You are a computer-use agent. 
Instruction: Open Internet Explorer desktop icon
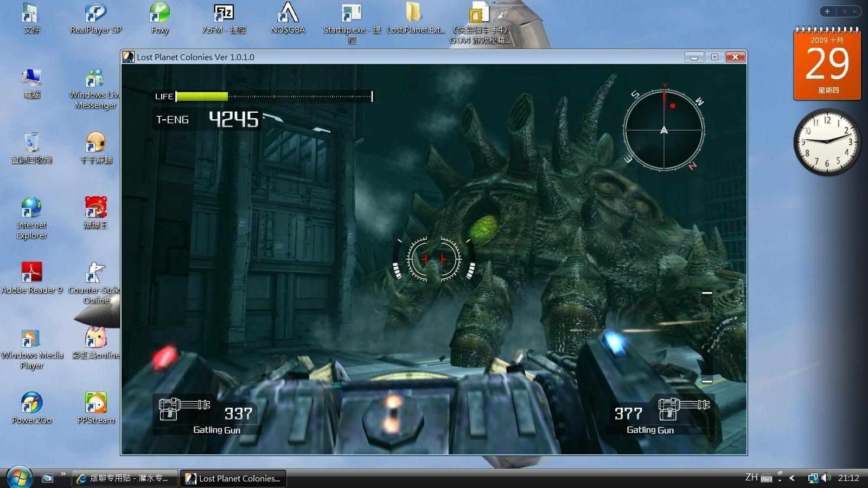click(31, 218)
